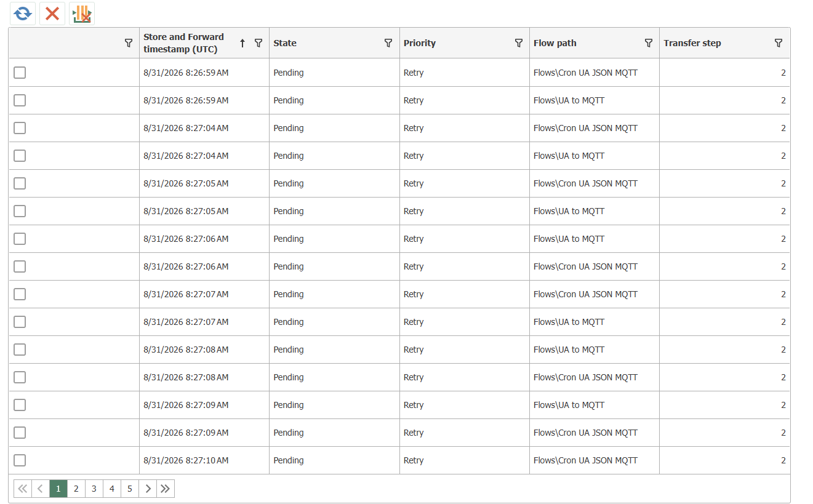Click the orange bars queue-clear toolbar icon
The image size is (813, 504).
82,14
